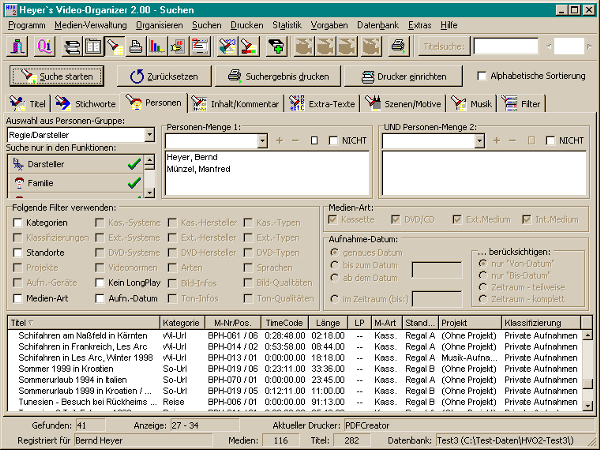
Task: Expand the UND Personen-Menge 2 combo box
Action: pos(479,141)
